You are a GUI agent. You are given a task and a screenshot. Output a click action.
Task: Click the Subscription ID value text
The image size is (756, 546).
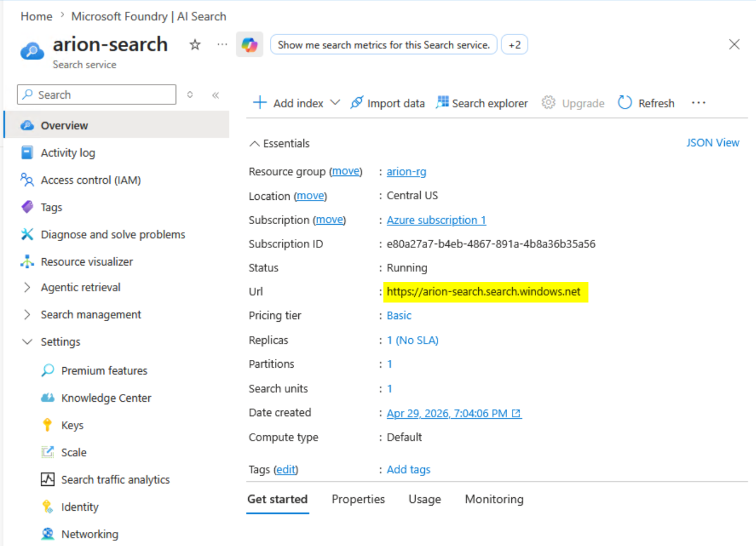pyautogui.click(x=491, y=244)
